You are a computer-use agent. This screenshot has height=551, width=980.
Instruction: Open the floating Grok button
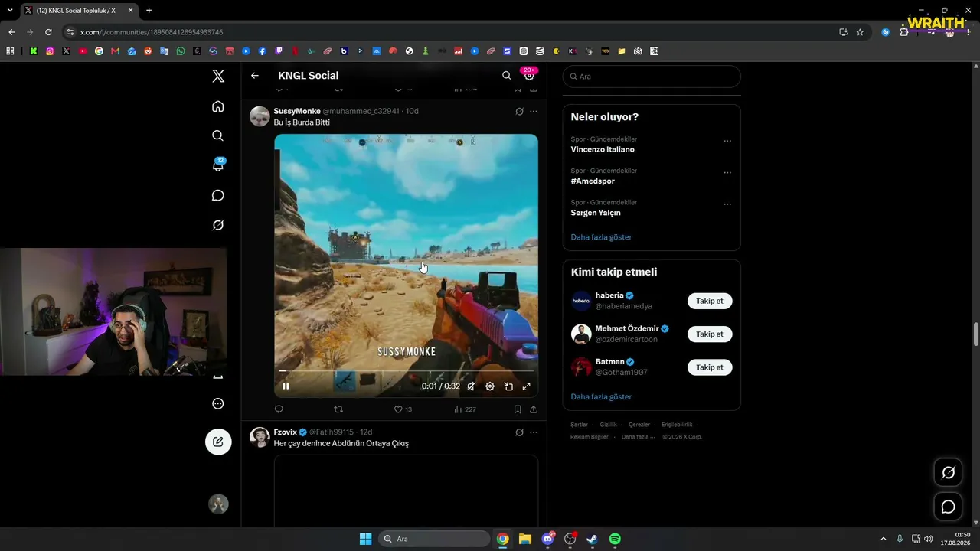pyautogui.click(x=948, y=472)
